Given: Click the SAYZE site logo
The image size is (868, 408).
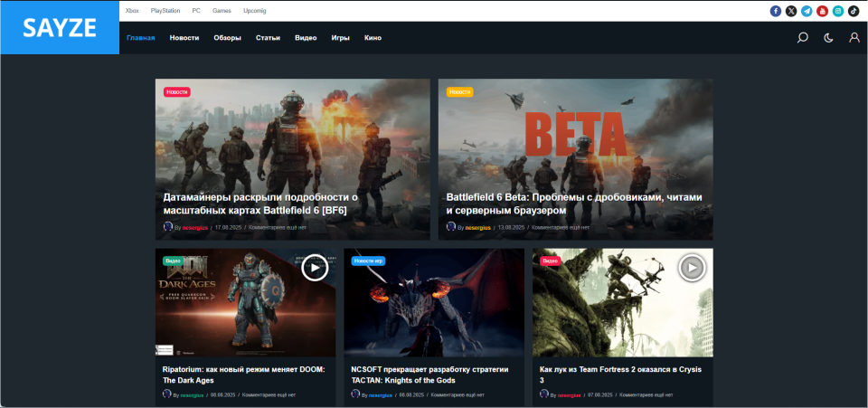Looking at the screenshot, I should (x=60, y=28).
